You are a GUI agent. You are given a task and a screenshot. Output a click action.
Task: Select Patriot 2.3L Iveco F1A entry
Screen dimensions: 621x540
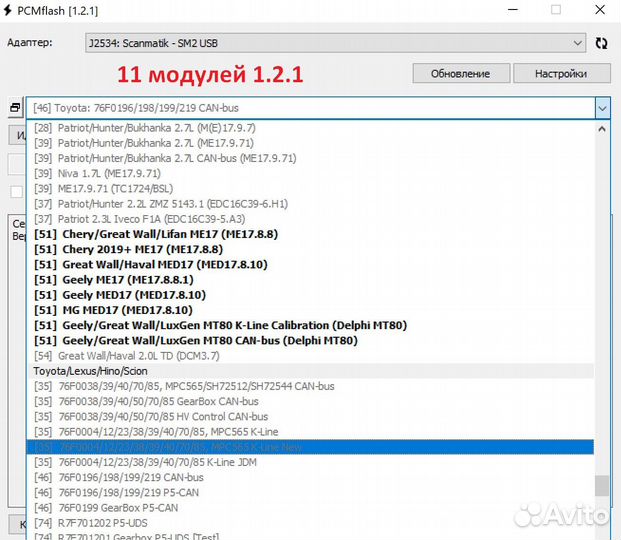click(310, 219)
